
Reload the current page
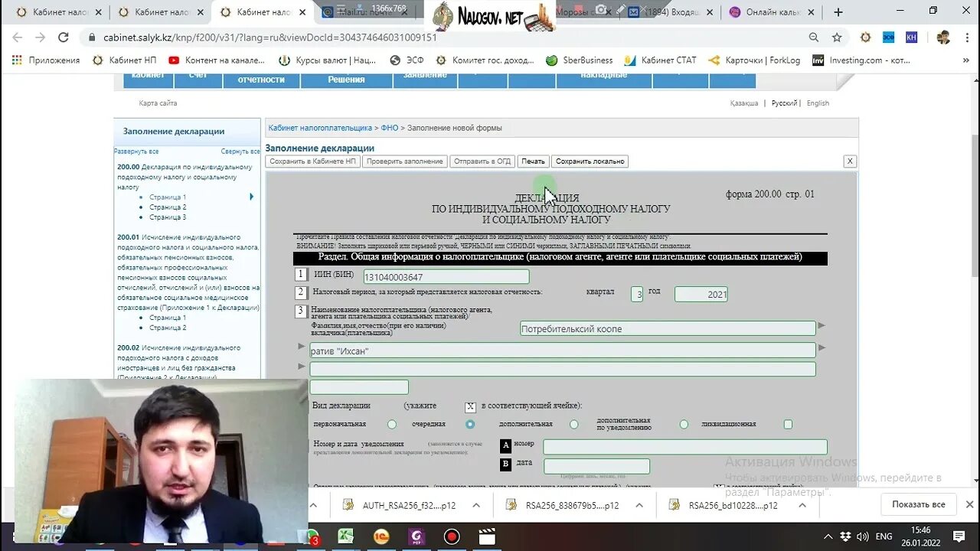point(64,37)
